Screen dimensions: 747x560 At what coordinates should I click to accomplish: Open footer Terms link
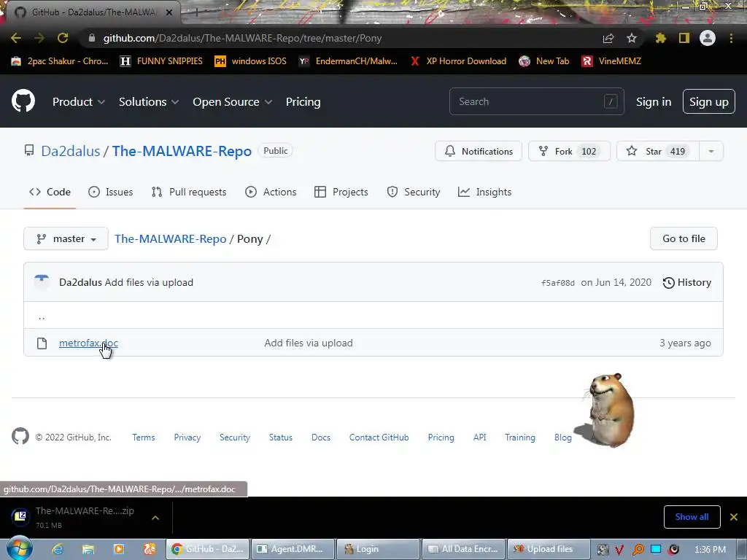pyautogui.click(x=144, y=437)
